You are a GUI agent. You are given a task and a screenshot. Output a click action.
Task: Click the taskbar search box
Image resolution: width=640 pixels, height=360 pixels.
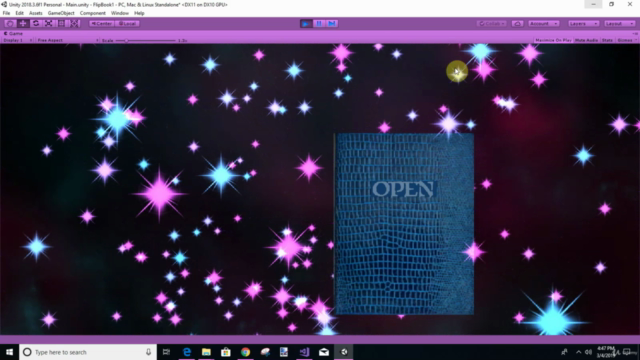pos(88,352)
